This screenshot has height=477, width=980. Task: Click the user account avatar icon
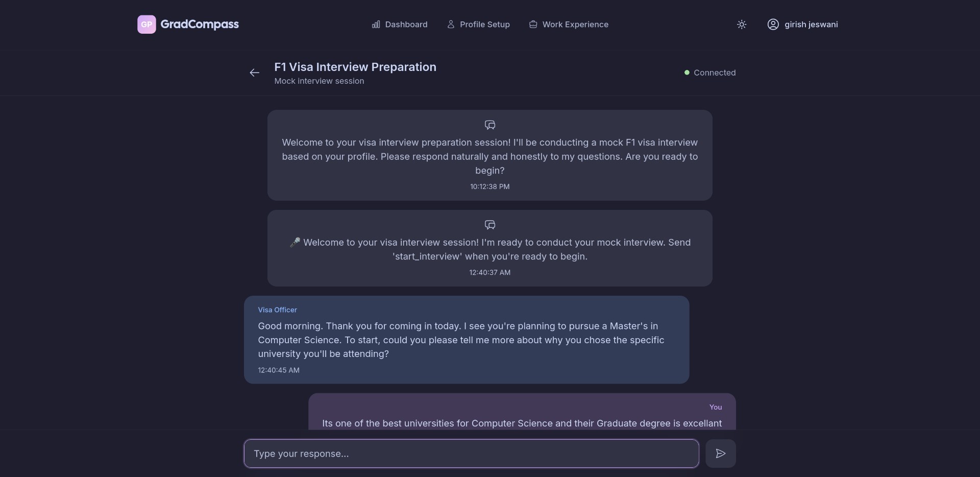click(x=773, y=24)
